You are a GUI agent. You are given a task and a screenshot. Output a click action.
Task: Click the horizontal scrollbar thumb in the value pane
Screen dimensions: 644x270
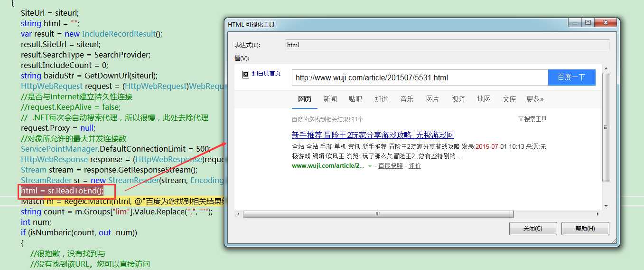click(377, 214)
